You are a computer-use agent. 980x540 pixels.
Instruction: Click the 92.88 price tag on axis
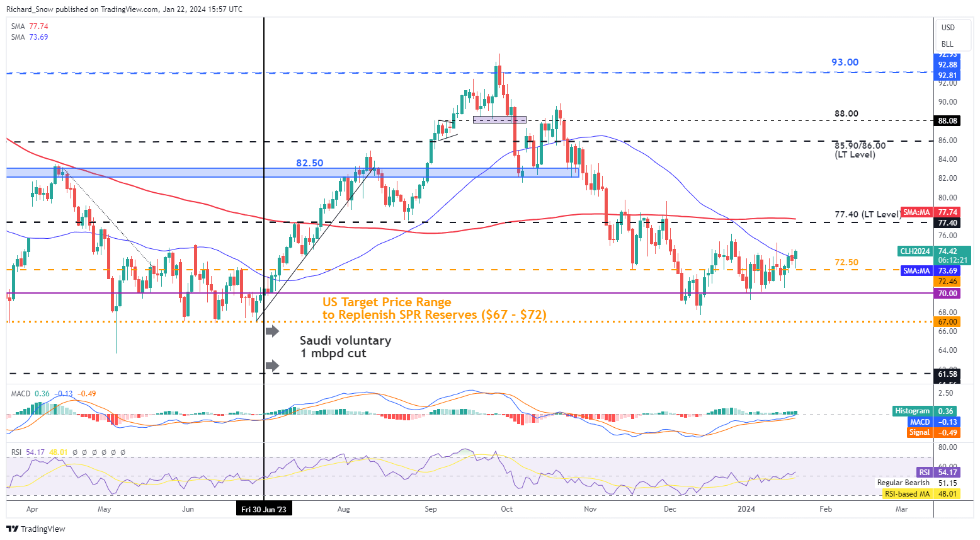click(947, 65)
